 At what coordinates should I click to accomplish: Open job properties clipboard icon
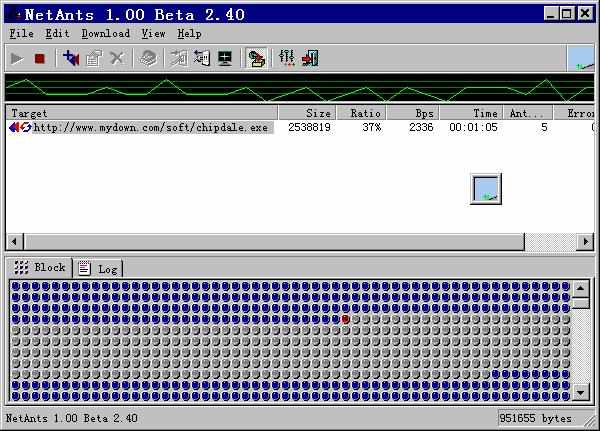94,59
